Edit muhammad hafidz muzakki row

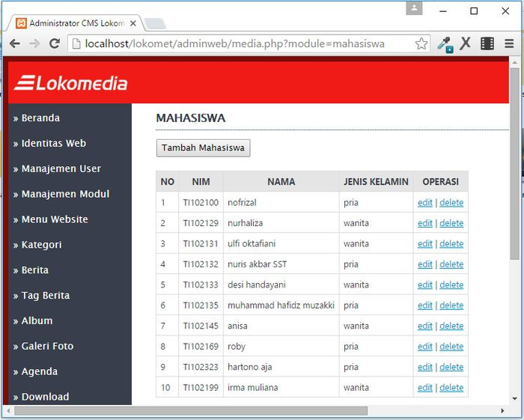tap(425, 305)
